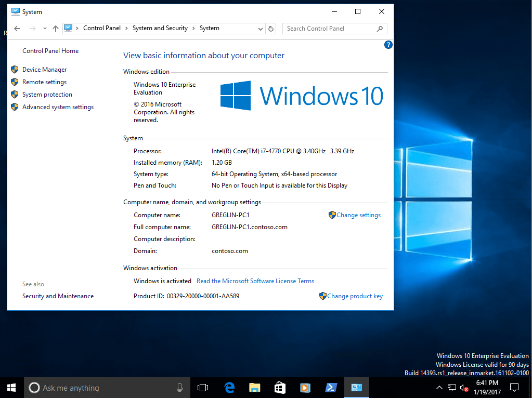Open the Windows Store from the taskbar
The height and width of the screenshot is (398, 532).
[279, 387]
